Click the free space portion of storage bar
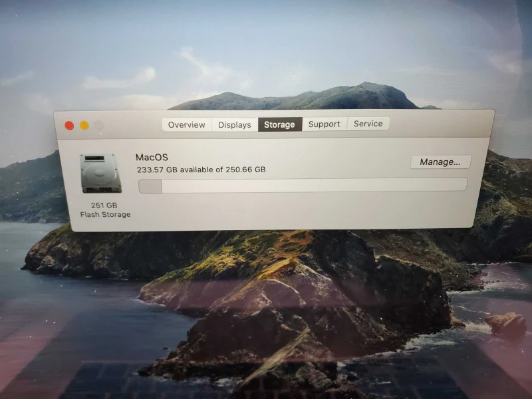Image resolution: width=532 pixels, height=399 pixels. [x=315, y=186]
